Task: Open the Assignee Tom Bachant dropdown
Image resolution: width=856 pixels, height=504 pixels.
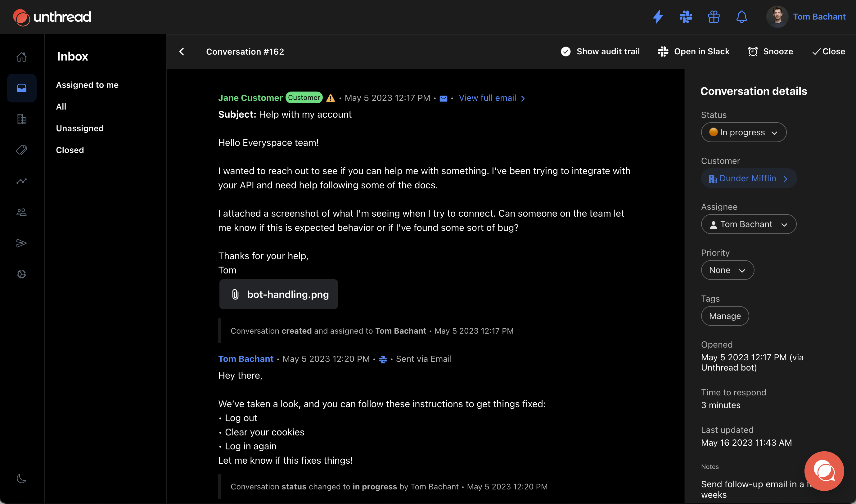Action: point(749,224)
